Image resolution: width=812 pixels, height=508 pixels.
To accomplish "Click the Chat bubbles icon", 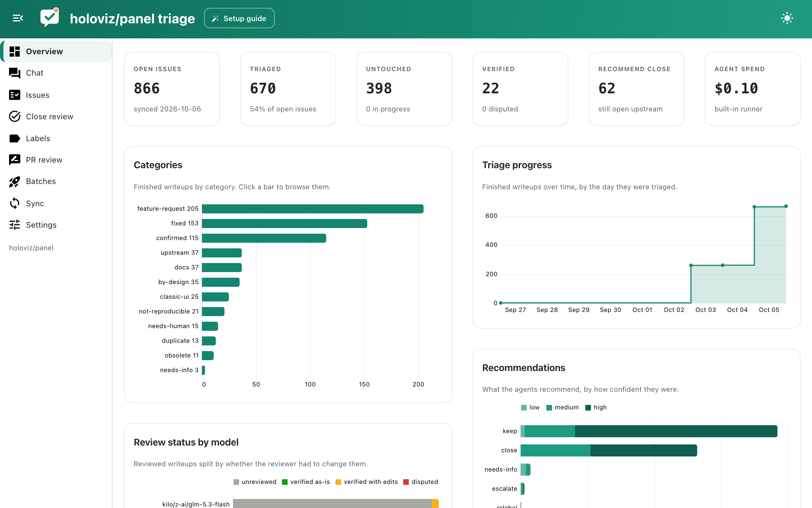I will [x=15, y=73].
